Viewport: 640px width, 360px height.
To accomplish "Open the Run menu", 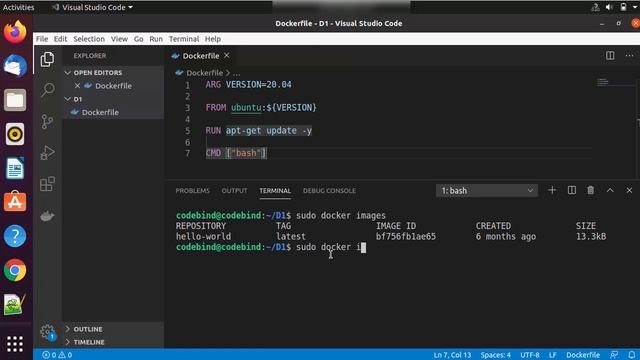I will (x=156, y=39).
